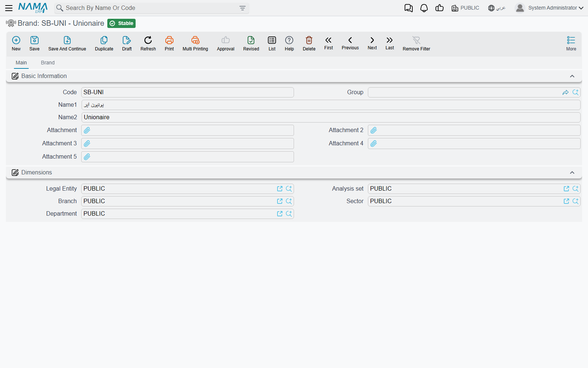The width and height of the screenshot is (588, 368).
Task: Switch to the Brand tab
Action: 48,63
